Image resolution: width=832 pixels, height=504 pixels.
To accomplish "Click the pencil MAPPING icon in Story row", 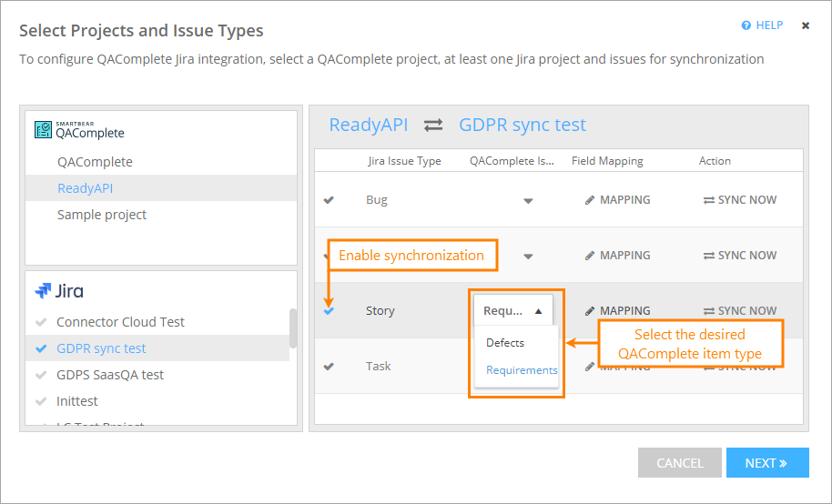I will pos(590,311).
